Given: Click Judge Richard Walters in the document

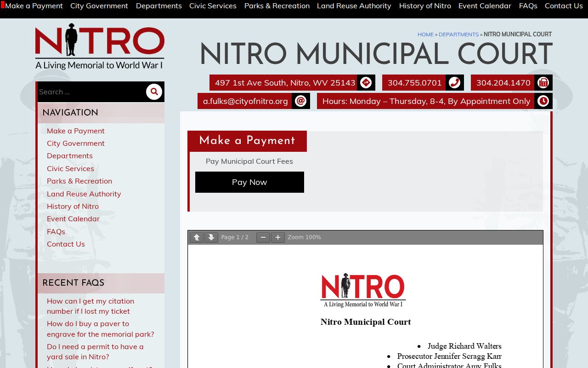Looking at the screenshot, I should (464, 346).
